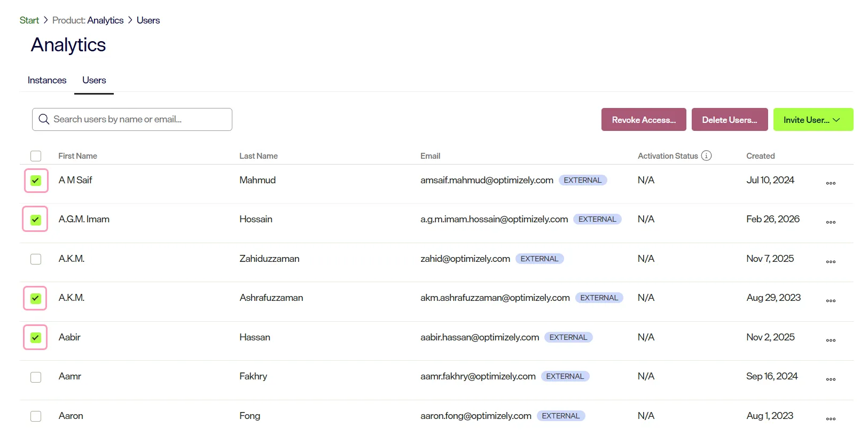Uncheck the Ashrafuzzaman row checkbox
This screenshot has height=435, width=868.
click(x=36, y=298)
